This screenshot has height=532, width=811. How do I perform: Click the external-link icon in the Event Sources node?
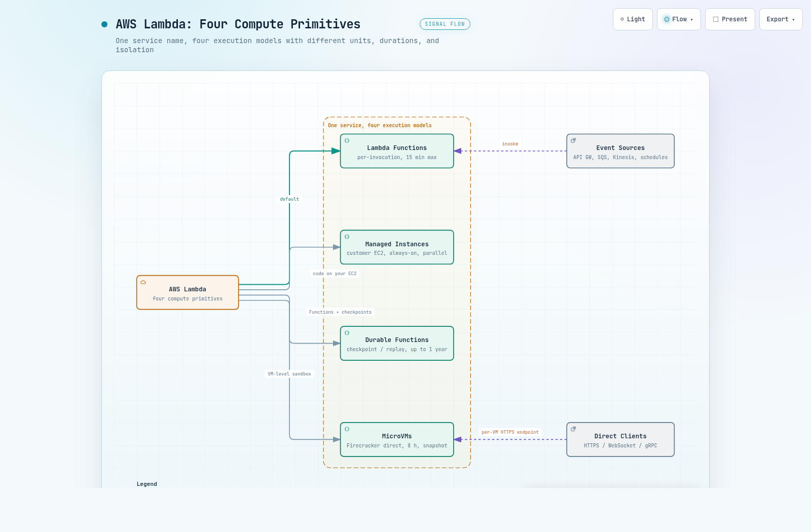point(573,140)
